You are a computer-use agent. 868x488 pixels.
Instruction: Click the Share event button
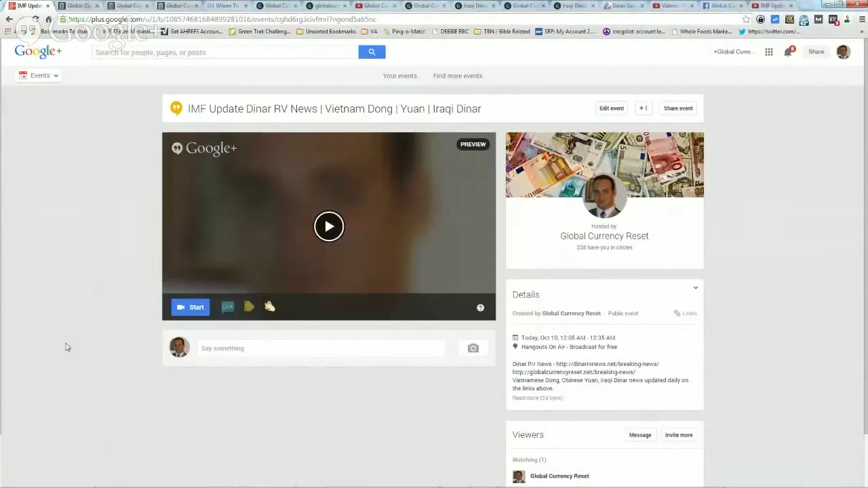pyautogui.click(x=678, y=108)
